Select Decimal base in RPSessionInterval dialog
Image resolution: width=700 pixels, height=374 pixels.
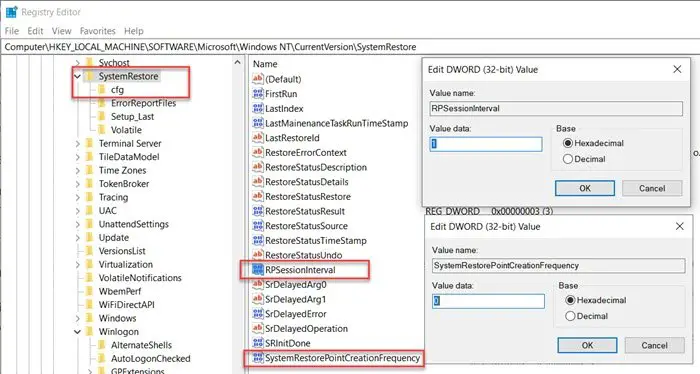[x=568, y=159]
